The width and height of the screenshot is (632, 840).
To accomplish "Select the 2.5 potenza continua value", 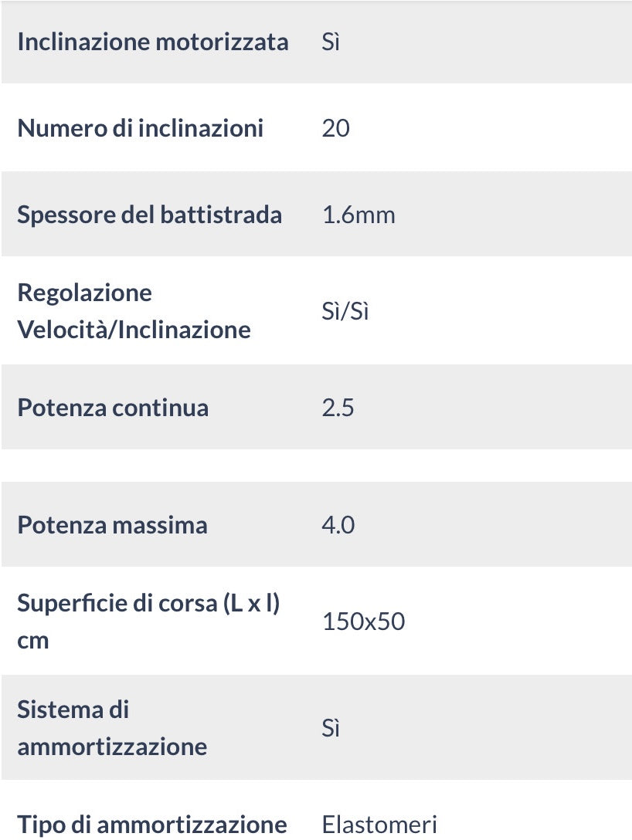I will coord(338,407).
